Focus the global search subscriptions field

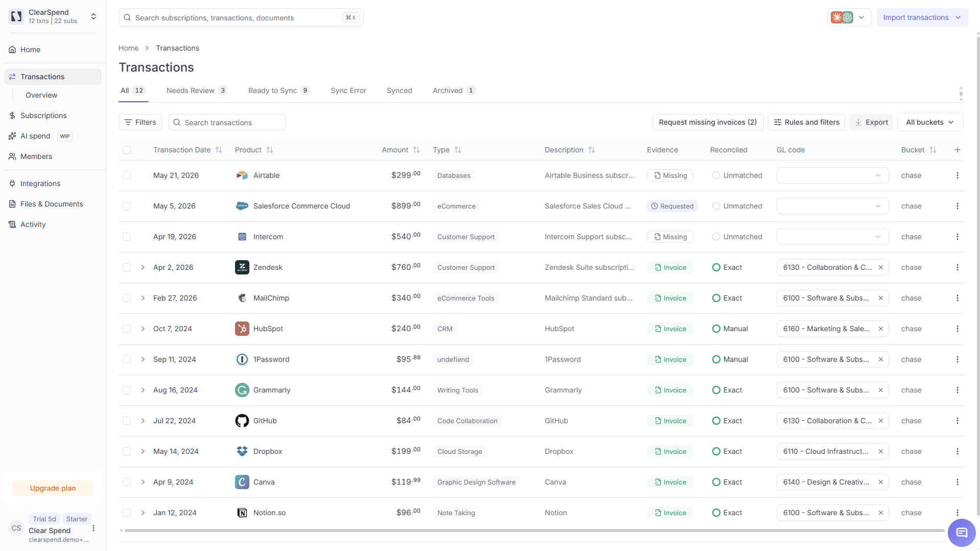coord(241,17)
